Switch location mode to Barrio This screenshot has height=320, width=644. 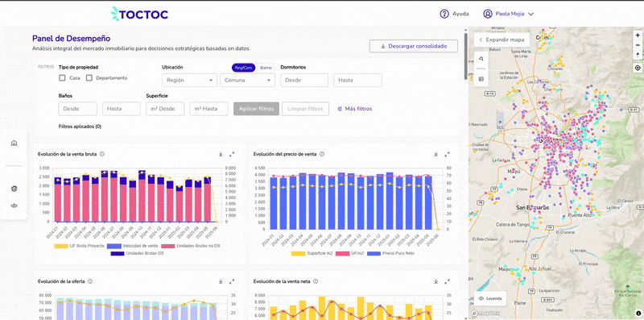click(266, 68)
